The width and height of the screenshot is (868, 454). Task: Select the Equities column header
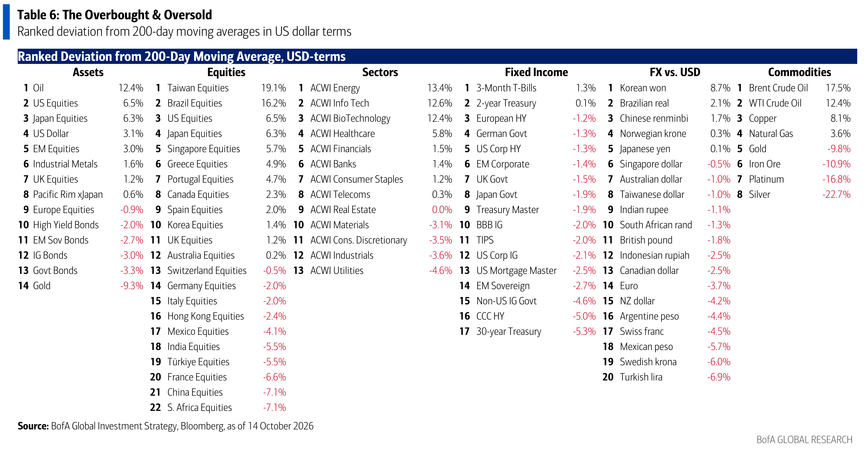(226, 72)
